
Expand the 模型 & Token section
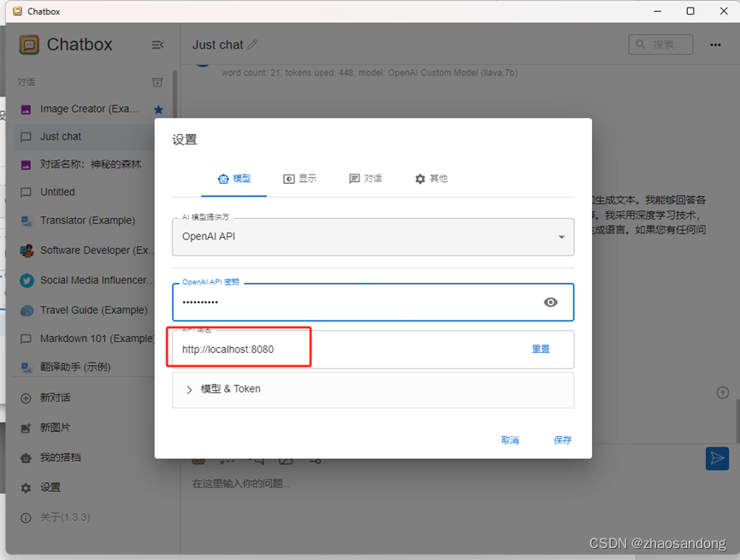[373, 390]
